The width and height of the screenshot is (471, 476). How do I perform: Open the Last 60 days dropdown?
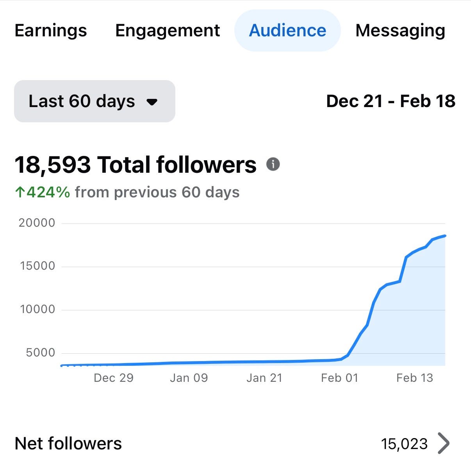(x=95, y=101)
